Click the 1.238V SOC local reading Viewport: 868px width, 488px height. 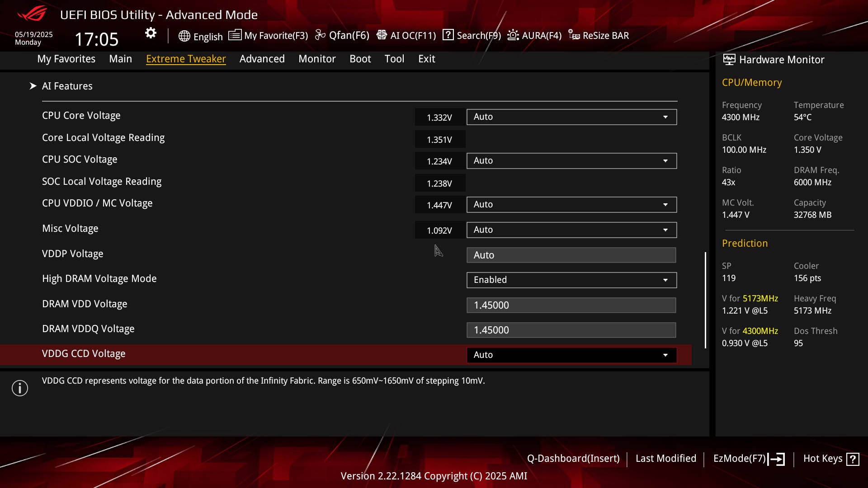(x=440, y=183)
